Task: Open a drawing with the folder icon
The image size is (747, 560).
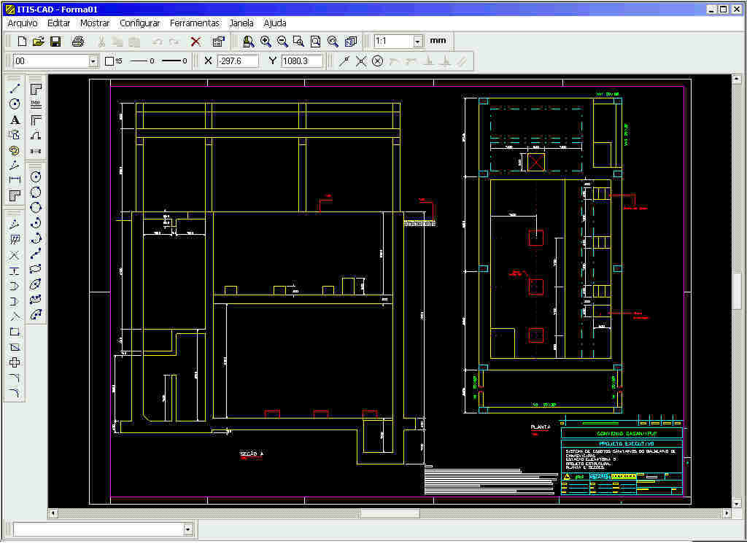Action: pyautogui.click(x=39, y=42)
